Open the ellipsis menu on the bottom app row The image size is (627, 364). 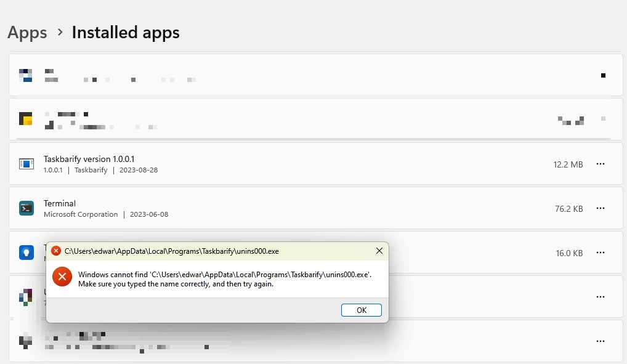tap(601, 341)
